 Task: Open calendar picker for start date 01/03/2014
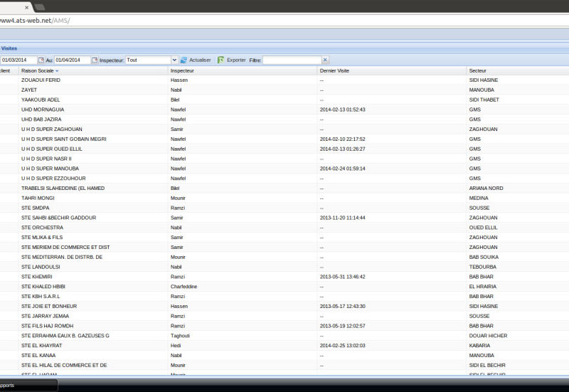point(41,60)
